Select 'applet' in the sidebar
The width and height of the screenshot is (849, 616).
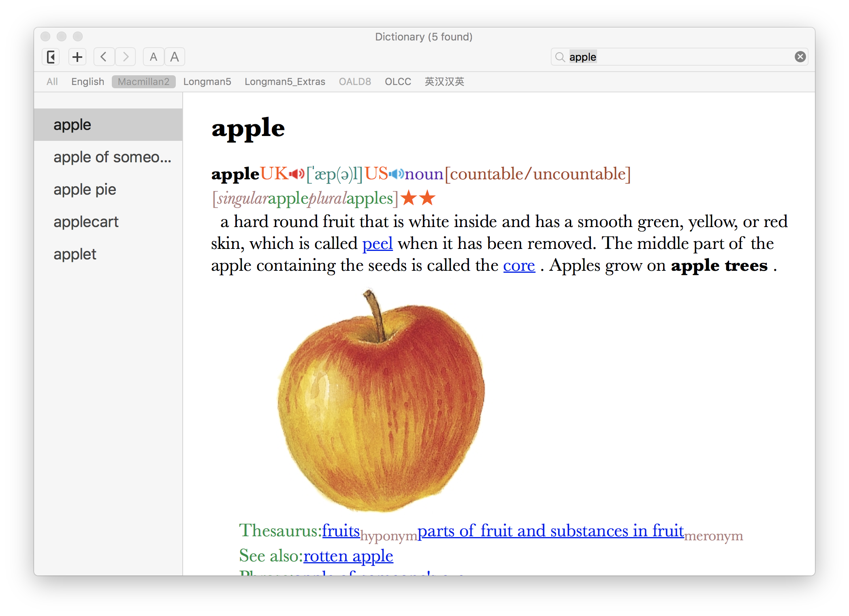(108, 254)
